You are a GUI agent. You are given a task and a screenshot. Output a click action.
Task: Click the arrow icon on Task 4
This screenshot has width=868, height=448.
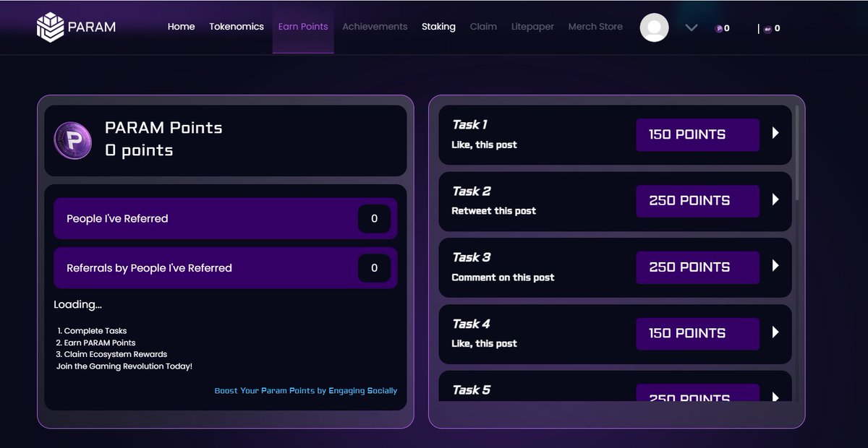[776, 334]
